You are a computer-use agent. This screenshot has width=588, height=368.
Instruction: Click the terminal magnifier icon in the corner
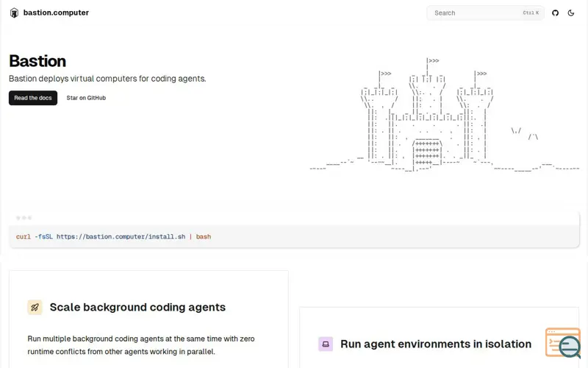coord(564,343)
